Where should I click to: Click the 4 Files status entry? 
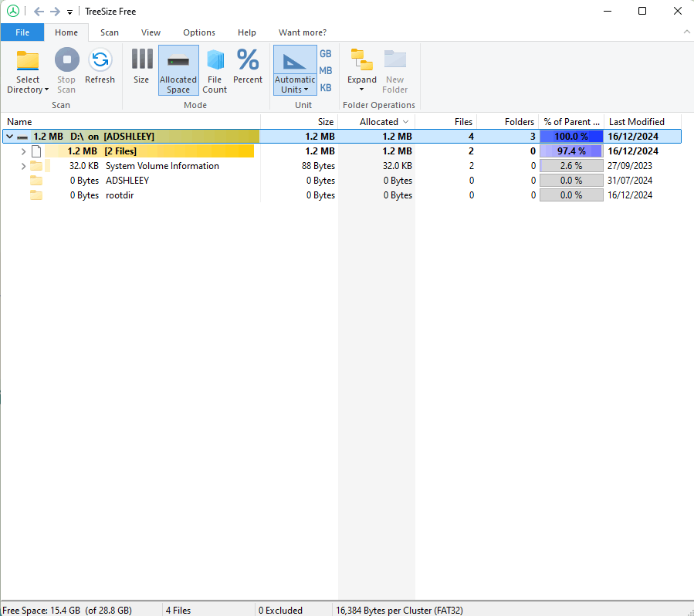178,611
